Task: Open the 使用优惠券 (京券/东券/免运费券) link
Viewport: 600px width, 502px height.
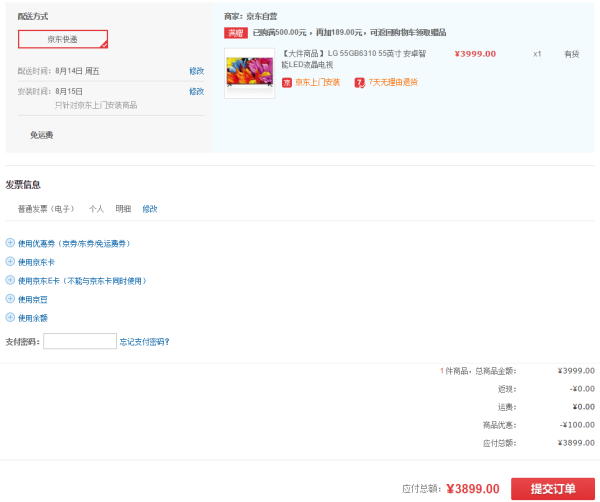Action: (x=74, y=243)
